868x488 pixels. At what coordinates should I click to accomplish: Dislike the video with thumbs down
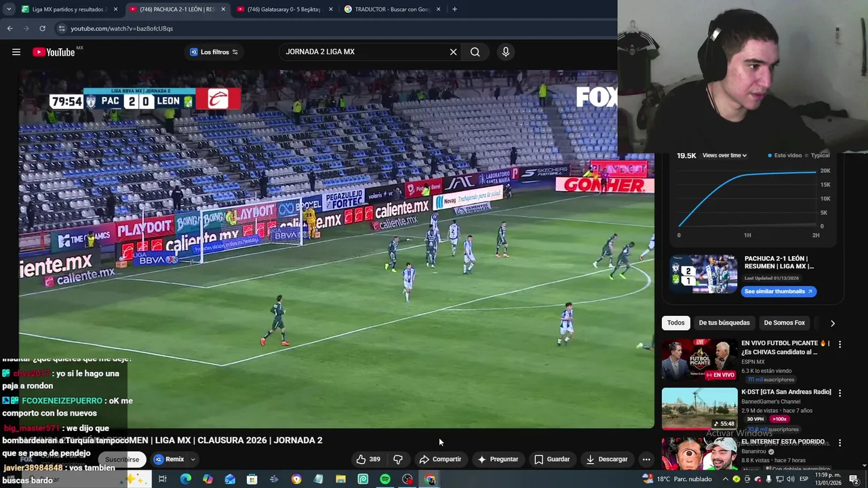tap(398, 460)
